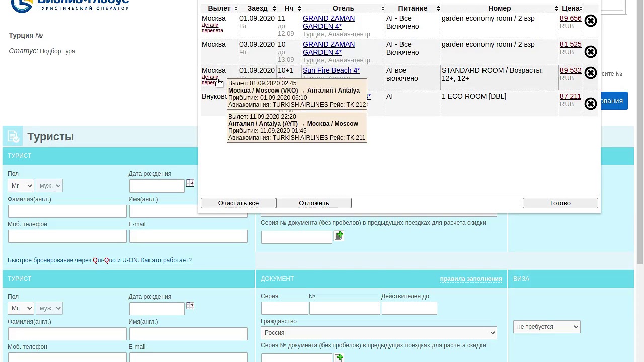Open visa 'не требуется' dropdown
644x362 pixels.
pyautogui.click(x=547, y=327)
